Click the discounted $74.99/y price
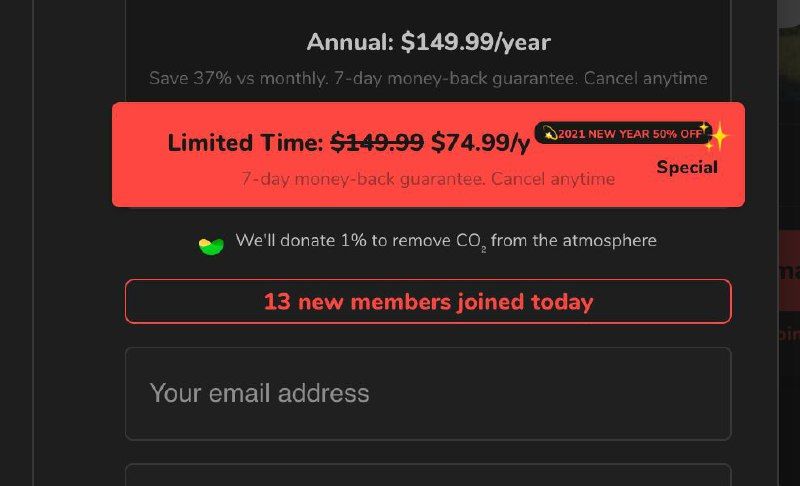Viewport: 800px width, 486px height. [480, 143]
